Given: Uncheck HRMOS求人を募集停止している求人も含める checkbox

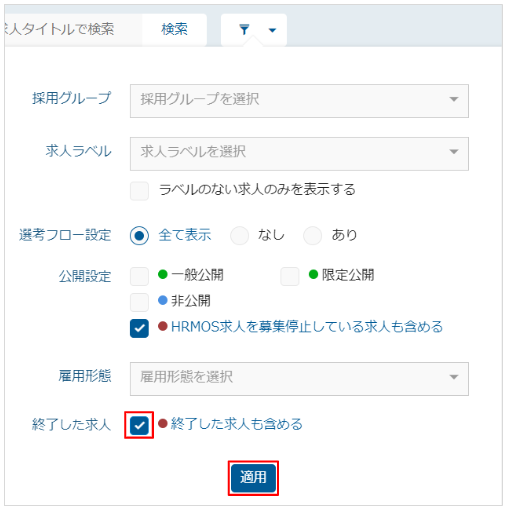Looking at the screenshot, I should (x=139, y=328).
